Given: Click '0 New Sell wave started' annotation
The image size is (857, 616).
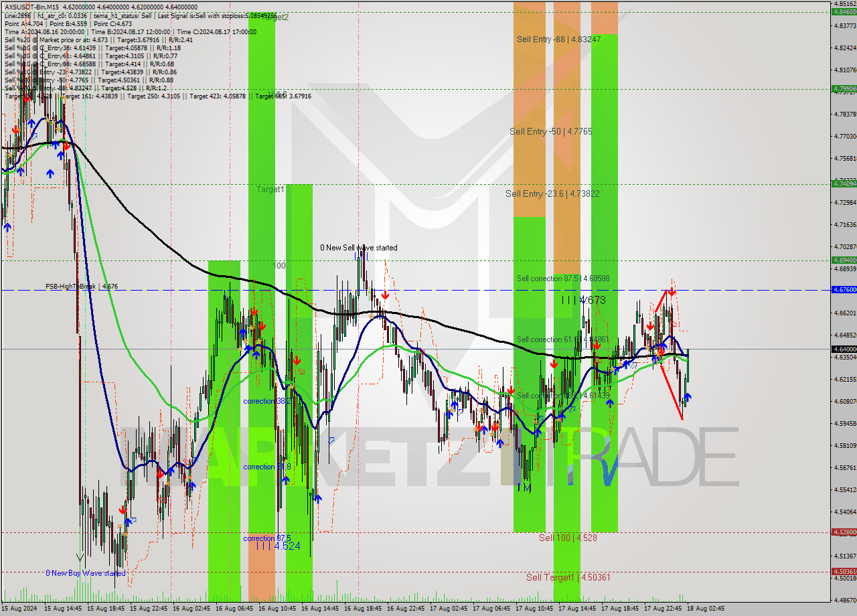Looking at the screenshot, I should (358, 248).
